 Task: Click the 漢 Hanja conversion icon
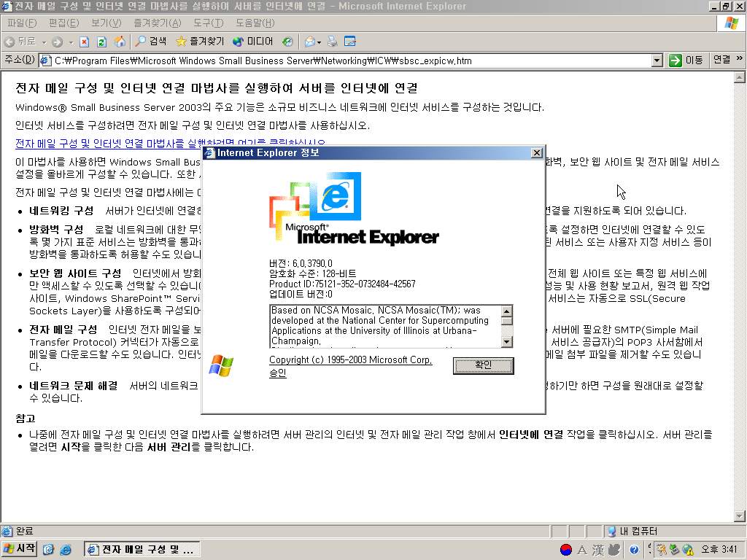pyautogui.click(x=598, y=550)
